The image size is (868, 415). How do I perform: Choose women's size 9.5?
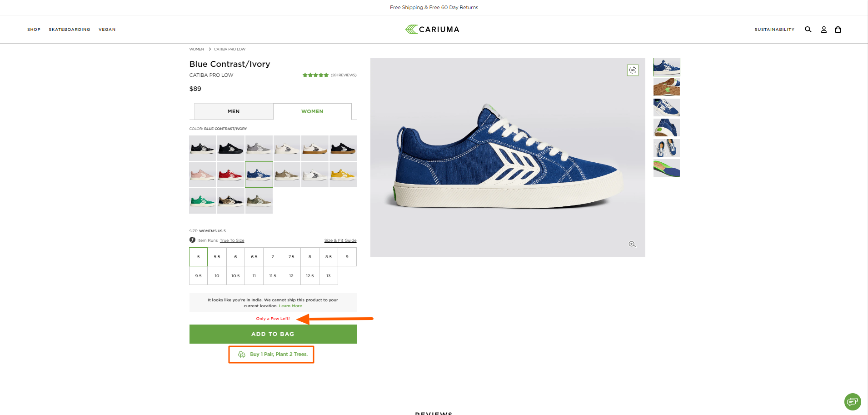coord(199,276)
